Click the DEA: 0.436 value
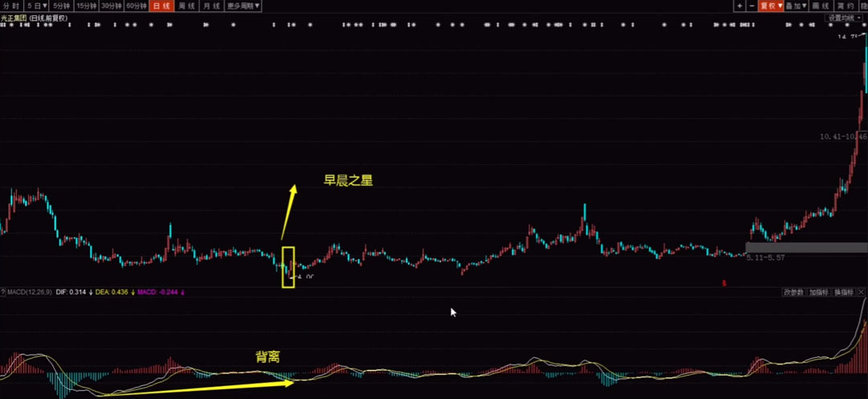This screenshot has height=399, width=868. click(x=112, y=292)
